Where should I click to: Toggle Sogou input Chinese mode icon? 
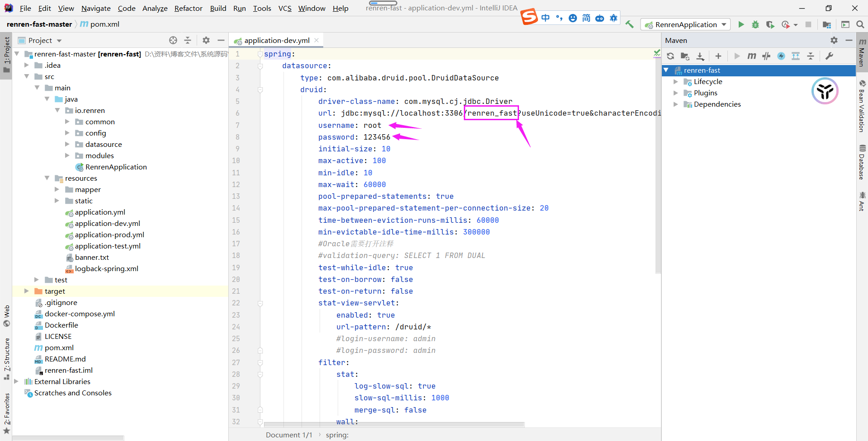546,18
